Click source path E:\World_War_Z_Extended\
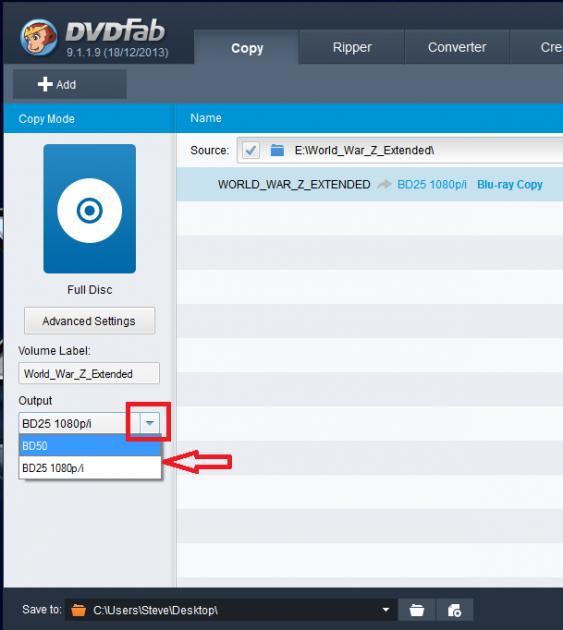 coord(364,150)
